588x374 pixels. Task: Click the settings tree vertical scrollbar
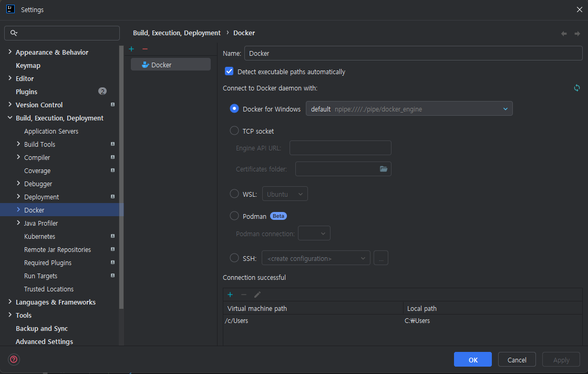tap(121, 177)
